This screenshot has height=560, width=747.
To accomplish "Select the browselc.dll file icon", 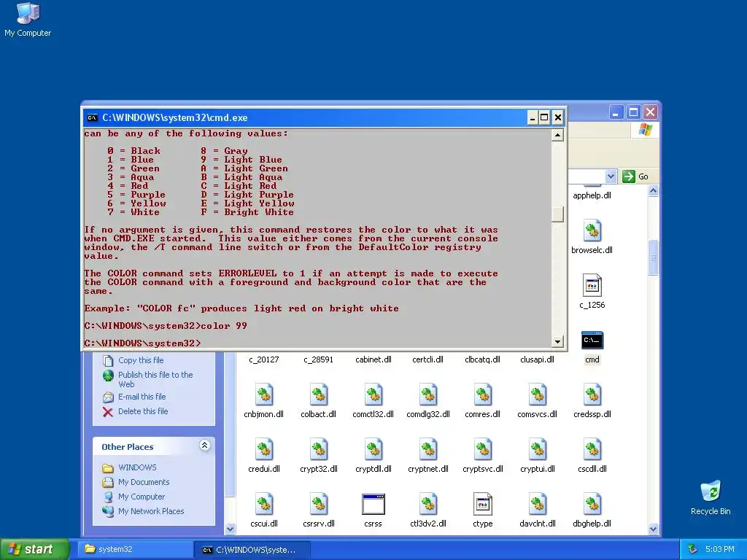I will pos(592,231).
